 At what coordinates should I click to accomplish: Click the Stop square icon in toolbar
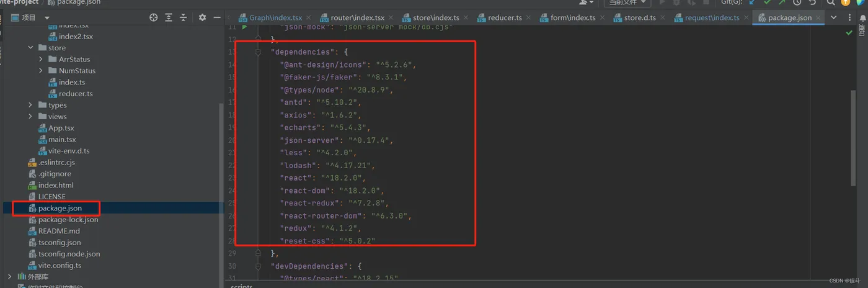pyautogui.click(x=706, y=2)
